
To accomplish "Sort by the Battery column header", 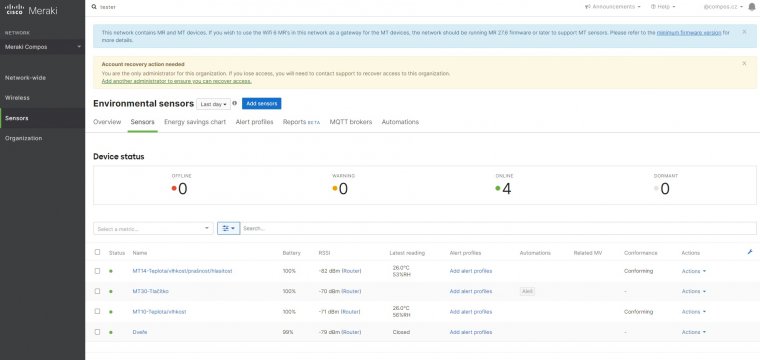I will pos(291,253).
